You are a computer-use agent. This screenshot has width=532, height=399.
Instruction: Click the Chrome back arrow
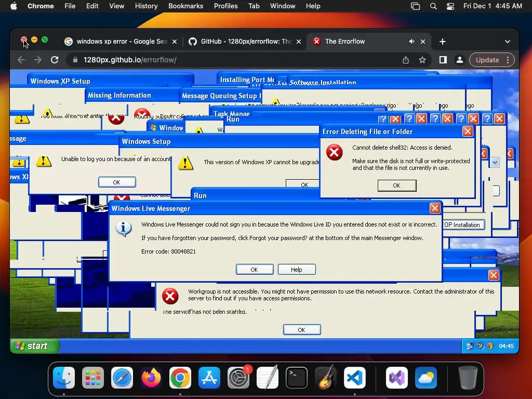coord(21,60)
